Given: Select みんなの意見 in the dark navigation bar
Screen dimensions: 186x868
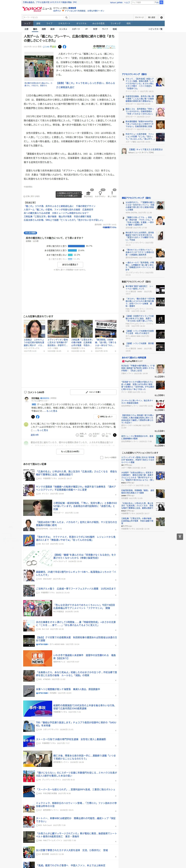Looking at the screenshot, I should pos(98,23).
